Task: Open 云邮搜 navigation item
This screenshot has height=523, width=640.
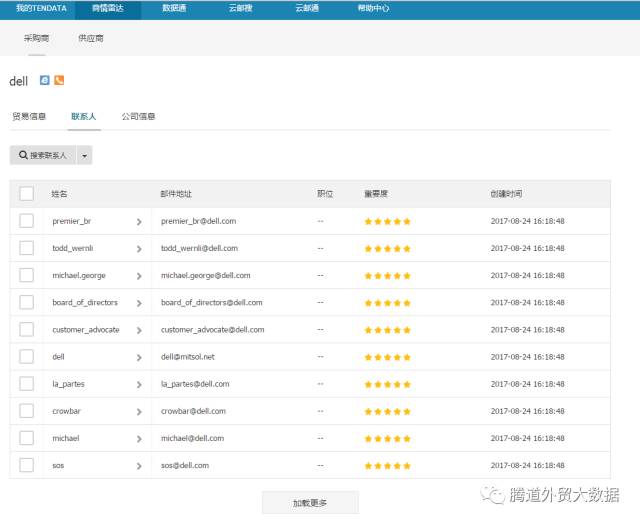Action: pyautogui.click(x=240, y=8)
